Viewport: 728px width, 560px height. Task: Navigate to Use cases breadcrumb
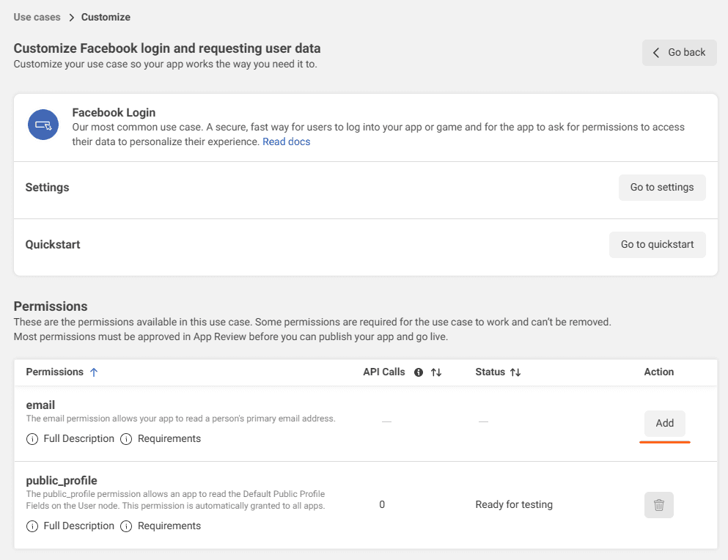(x=37, y=17)
